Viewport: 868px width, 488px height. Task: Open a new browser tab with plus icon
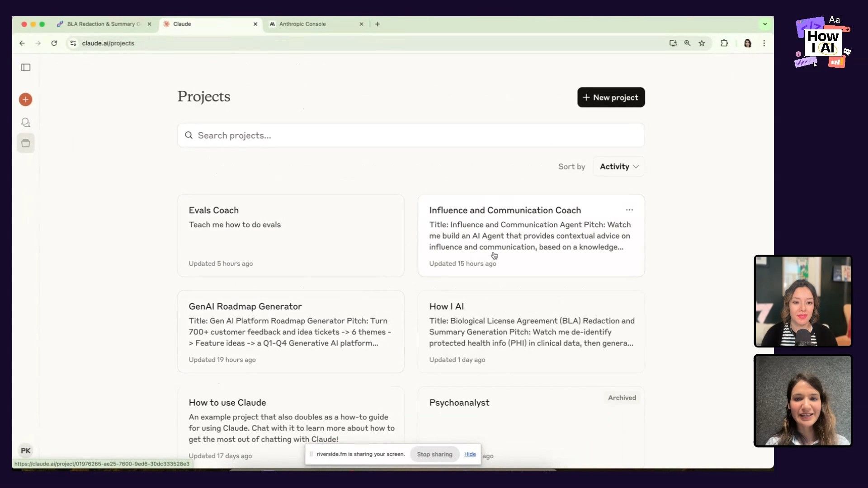coord(377,24)
